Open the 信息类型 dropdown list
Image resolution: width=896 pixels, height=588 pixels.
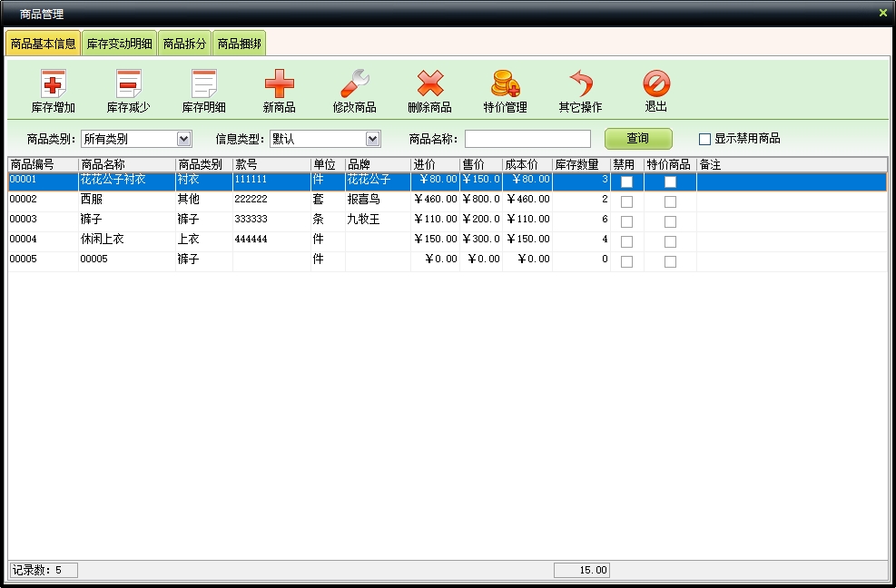tap(372, 139)
